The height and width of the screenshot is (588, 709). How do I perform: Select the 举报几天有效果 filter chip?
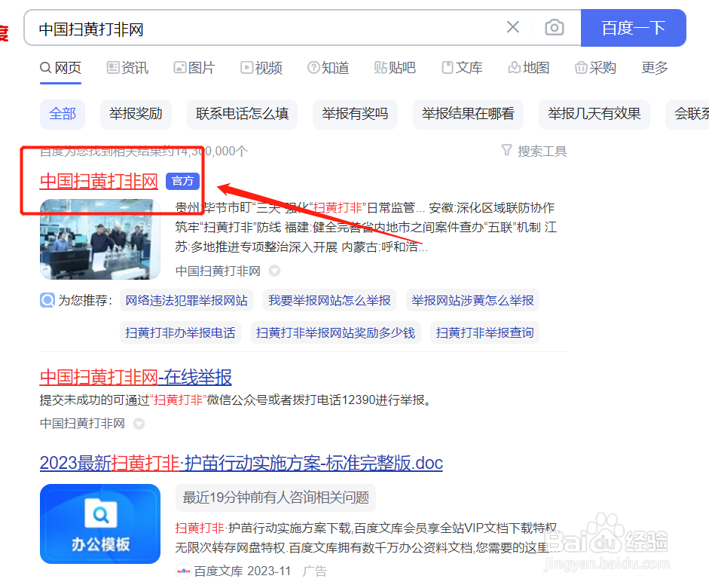click(x=594, y=114)
